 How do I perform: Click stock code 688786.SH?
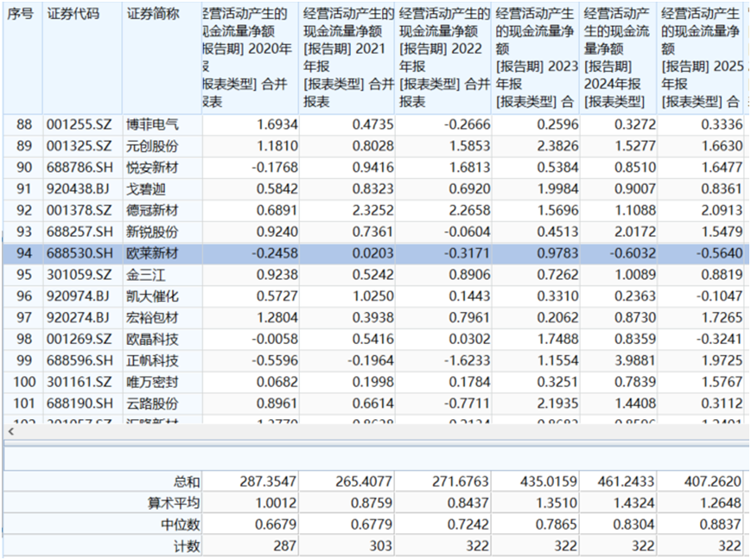point(80,168)
